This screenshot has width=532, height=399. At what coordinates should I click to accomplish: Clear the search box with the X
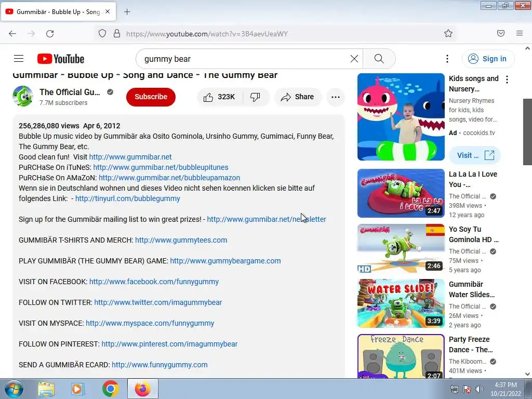[x=354, y=59]
